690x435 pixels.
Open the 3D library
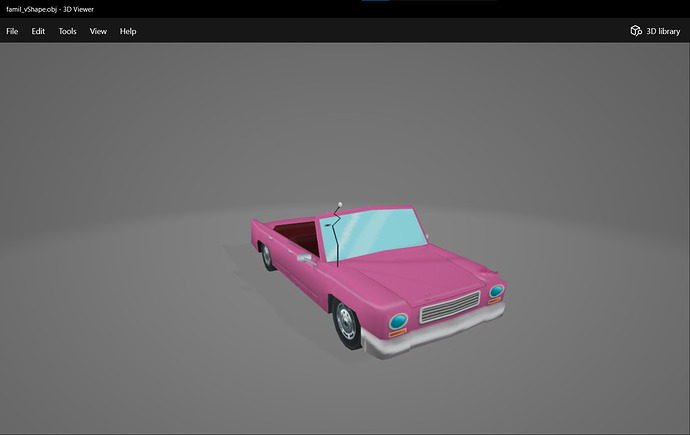coord(655,31)
